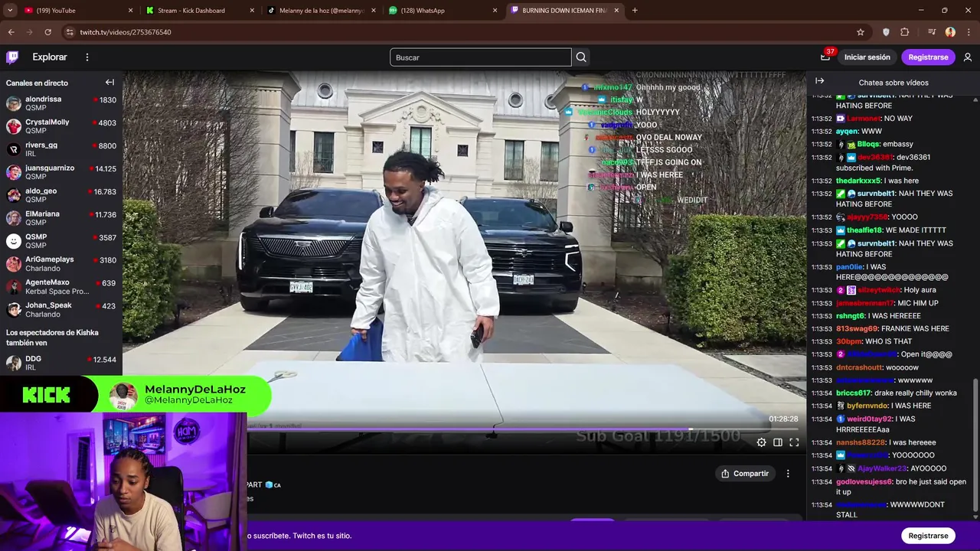Open the more options menu beside Explorar

click(x=87, y=57)
